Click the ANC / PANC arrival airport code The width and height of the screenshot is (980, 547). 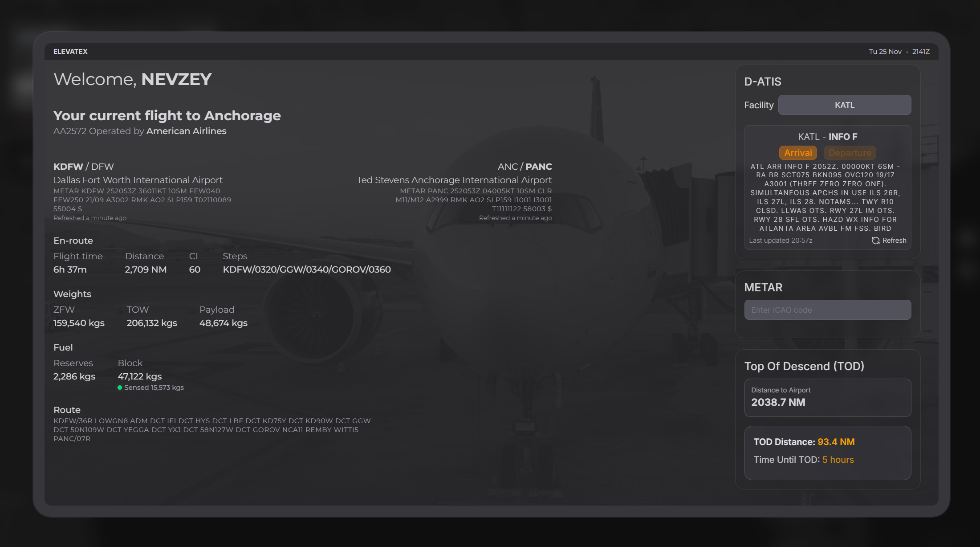525,167
